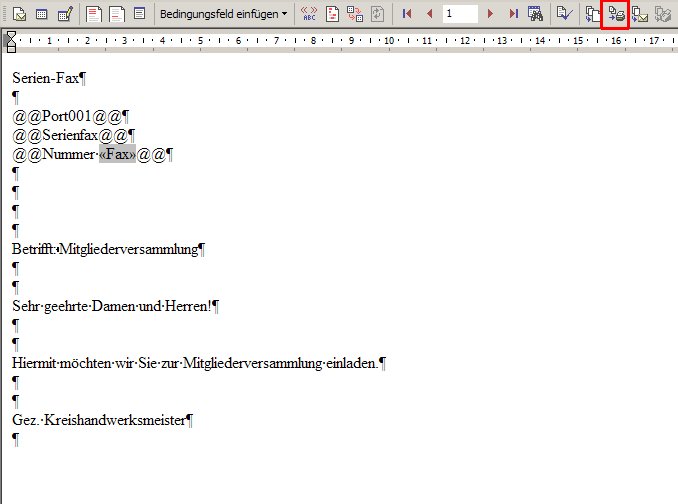Click the left indent box on the ruler

point(11,49)
